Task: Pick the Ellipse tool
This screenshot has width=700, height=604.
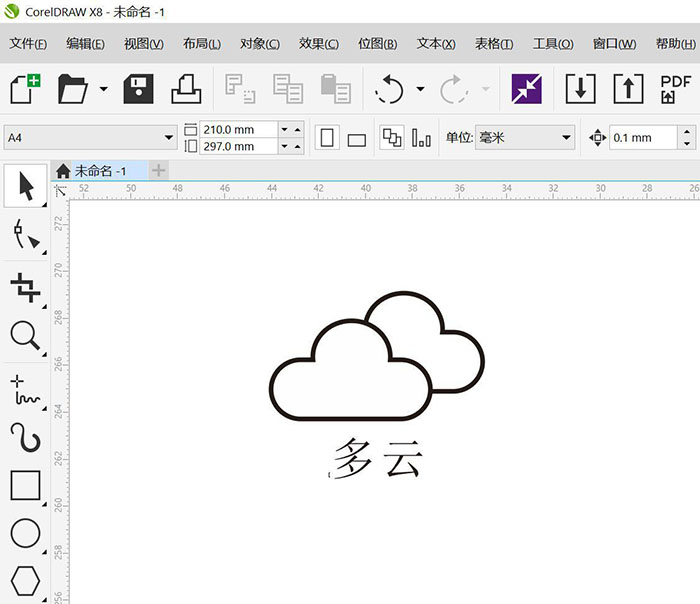Action: [x=25, y=533]
